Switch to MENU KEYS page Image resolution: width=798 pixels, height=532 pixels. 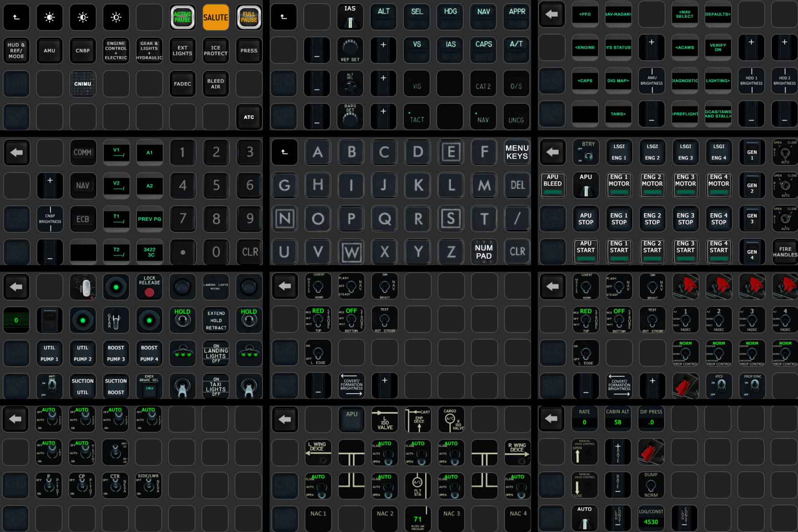517,152
